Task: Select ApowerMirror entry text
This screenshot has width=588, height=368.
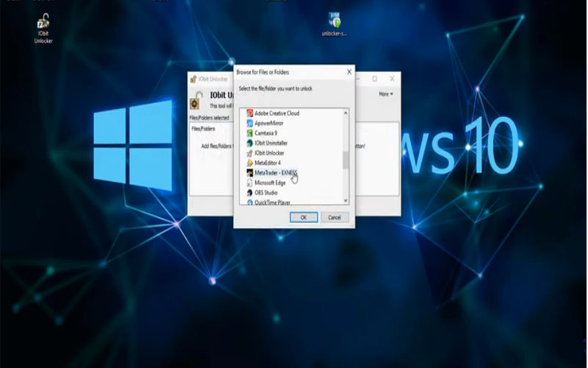Action: point(269,123)
